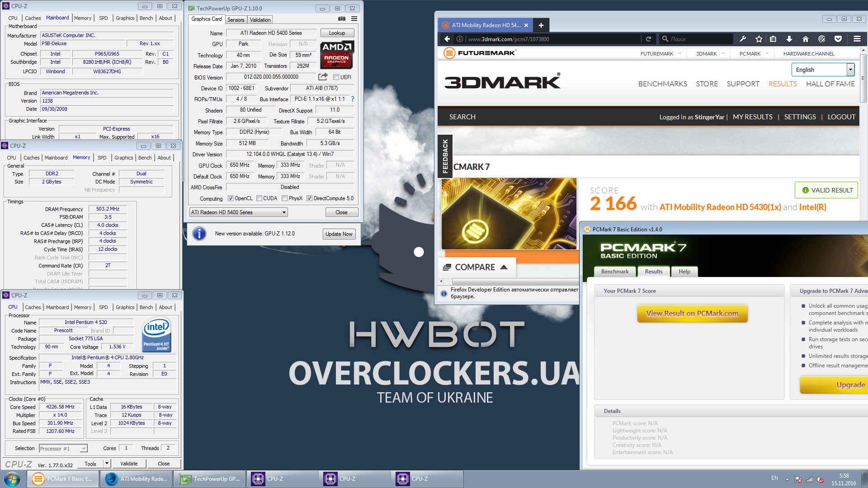Image resolution: width=868 pixels, height=488 pixels.
Task: Bookmark this page with the star icon
Action: (x=759, y=39)
